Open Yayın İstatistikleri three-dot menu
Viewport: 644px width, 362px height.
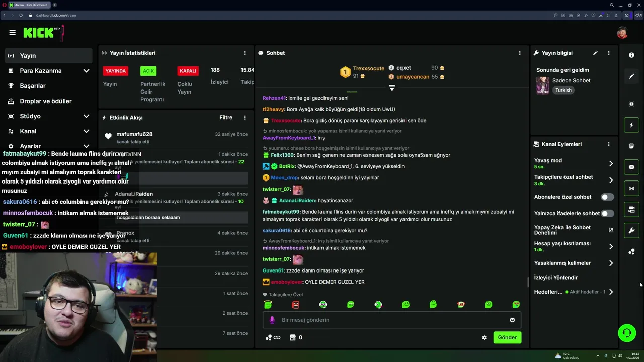click(245, 53)
